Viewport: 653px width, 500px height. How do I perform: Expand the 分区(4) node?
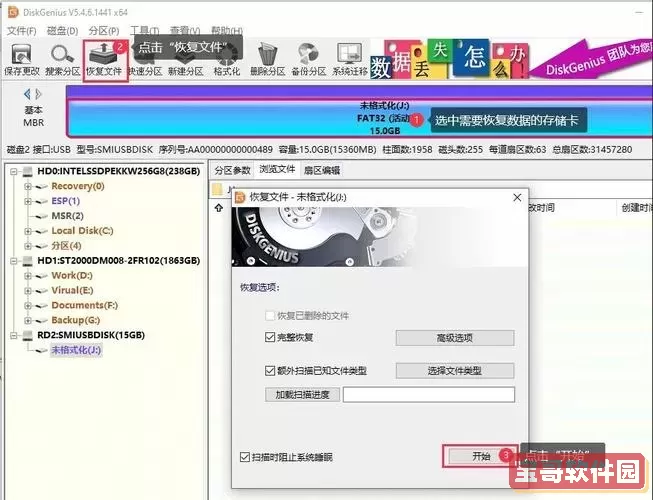pos(27,246)
